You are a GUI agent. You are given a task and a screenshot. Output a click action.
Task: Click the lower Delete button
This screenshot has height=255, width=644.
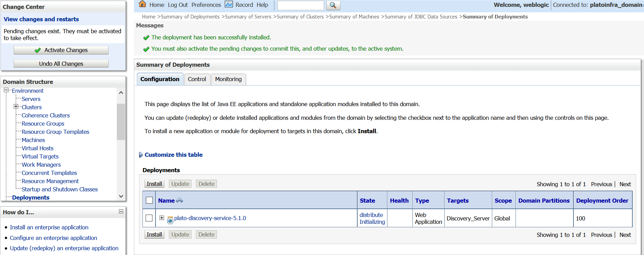[207, 234]
